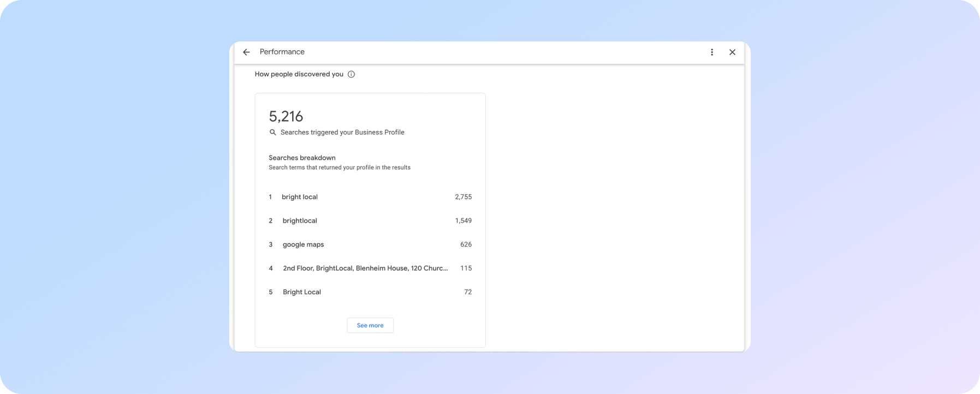
Task: Show info about How people discovered you
Action: click(x=352, y=74)
